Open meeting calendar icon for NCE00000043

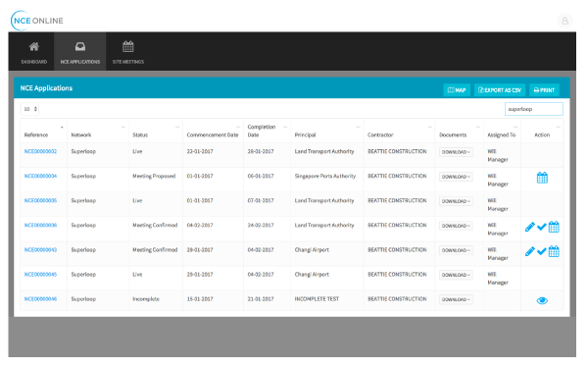[554, 251]
